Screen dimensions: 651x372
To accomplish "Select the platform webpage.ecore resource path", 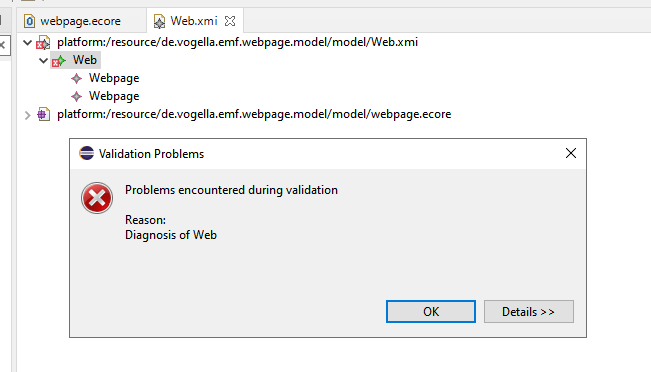I will [254, 114].
